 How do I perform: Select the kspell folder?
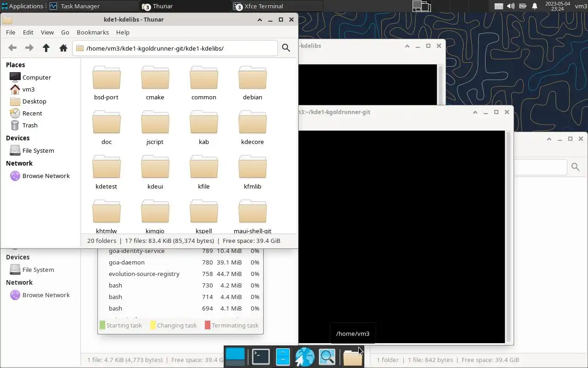(x=204, y=216)
